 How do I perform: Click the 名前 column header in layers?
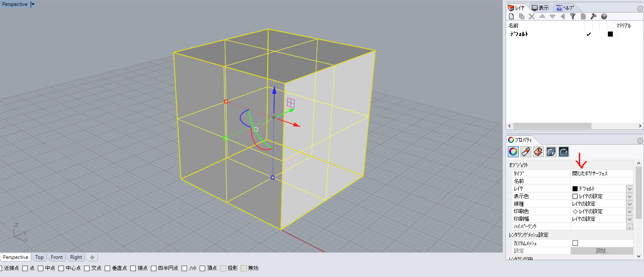[514, 26]
